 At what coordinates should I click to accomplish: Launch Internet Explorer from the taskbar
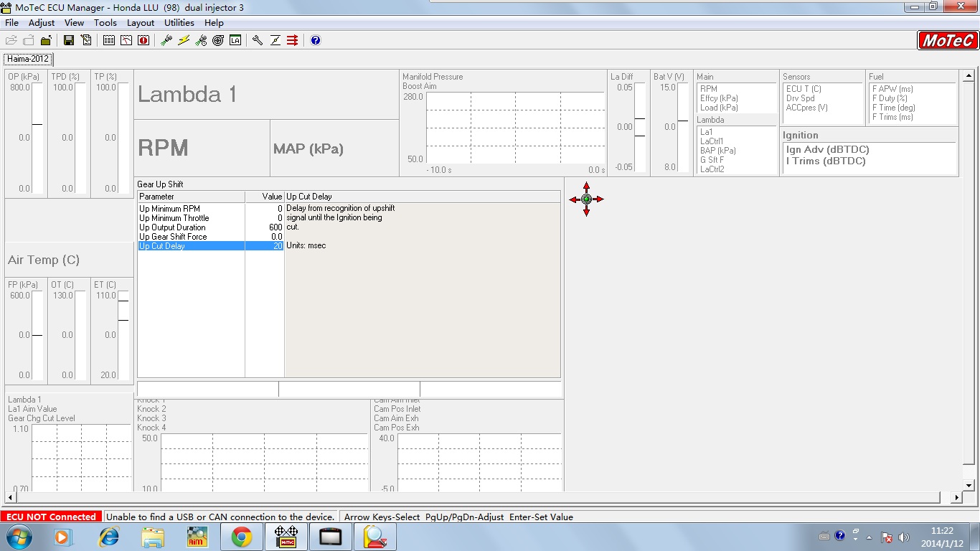(109, 537)
